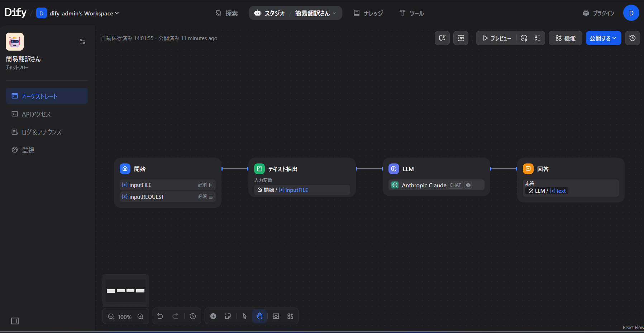
Task: Open change history in bottom toolbar
Action: point(193,316)
